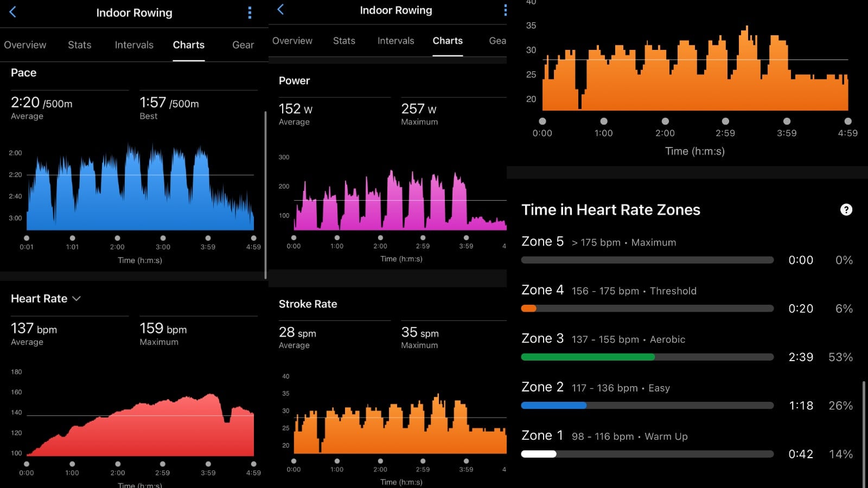Select the Charts tab in middle panel

[x=448, y=41]
